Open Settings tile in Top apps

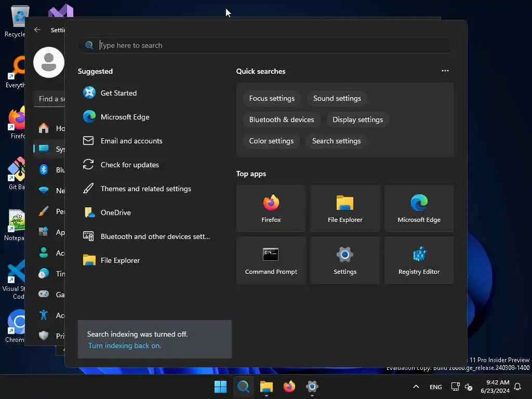click(x=345, y=260)
